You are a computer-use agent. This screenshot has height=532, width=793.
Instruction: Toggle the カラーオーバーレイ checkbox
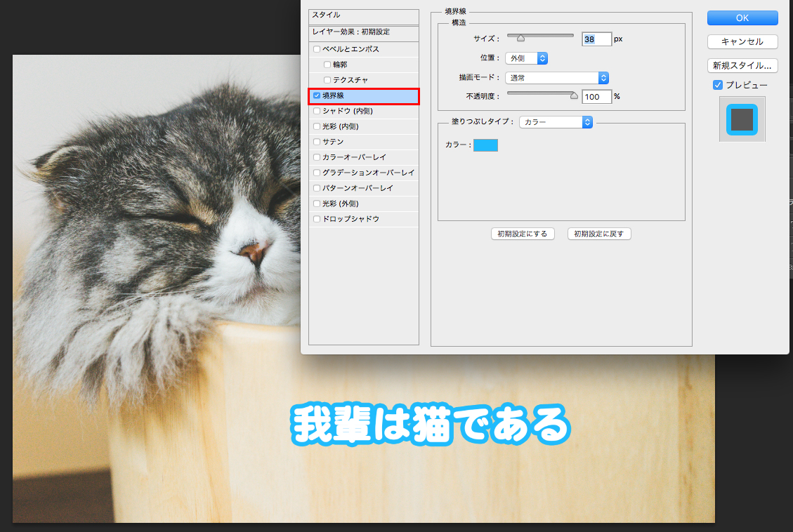coord(317,157)
